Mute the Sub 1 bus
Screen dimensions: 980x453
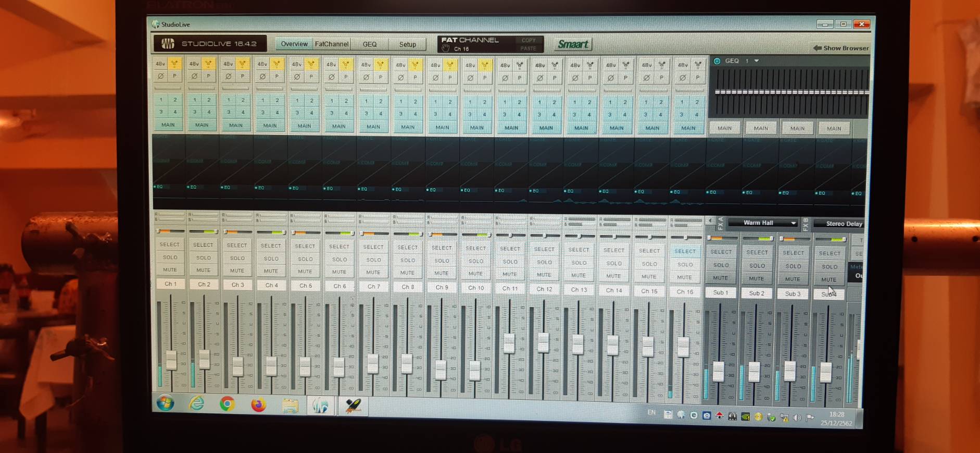tap(720, 278)
